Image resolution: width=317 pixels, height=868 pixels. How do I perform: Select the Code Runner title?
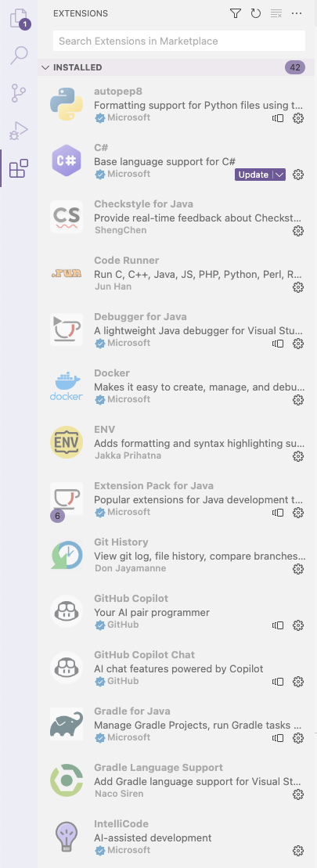(x=126, y=260)
